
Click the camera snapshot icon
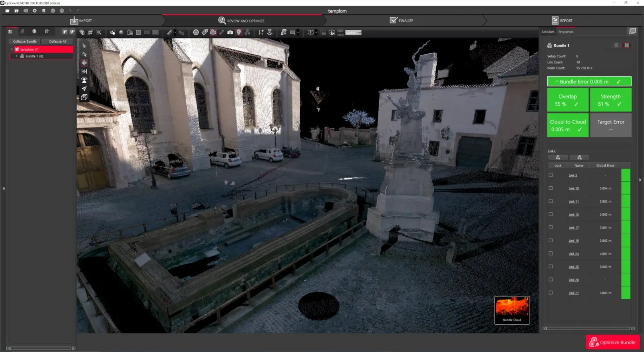230,33
